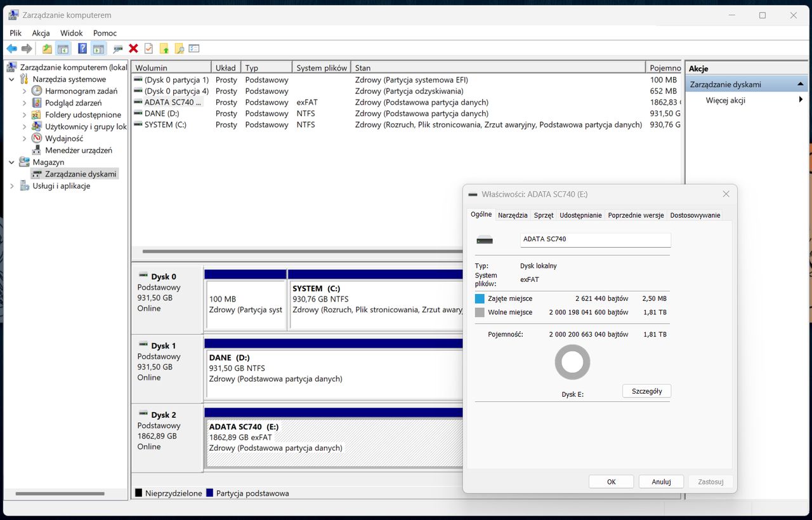Switch to the Narzędzia tab
The height and width of the screenshot is (520, 812).
[513, 215]
